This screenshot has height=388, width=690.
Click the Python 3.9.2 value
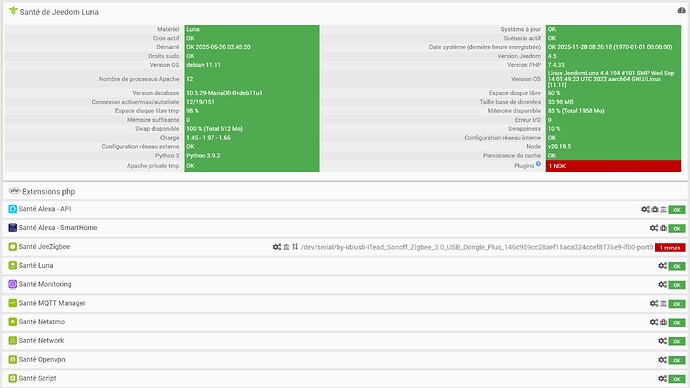[x=203, y=155]
